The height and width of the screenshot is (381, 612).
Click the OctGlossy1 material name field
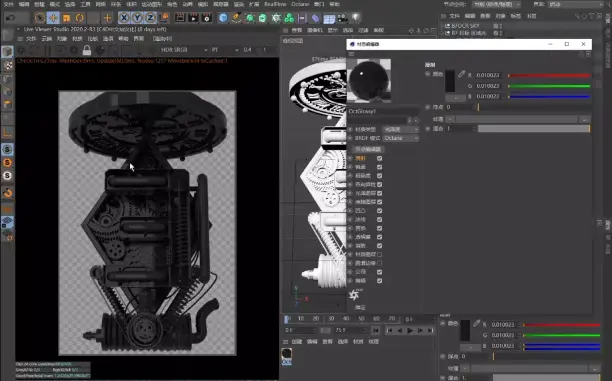383,111
